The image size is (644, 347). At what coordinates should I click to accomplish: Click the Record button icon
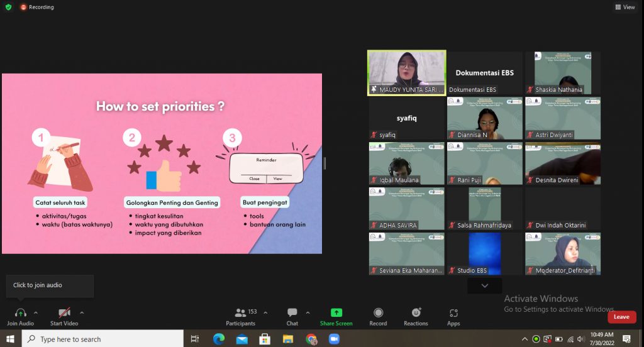(x=378, y=312)
